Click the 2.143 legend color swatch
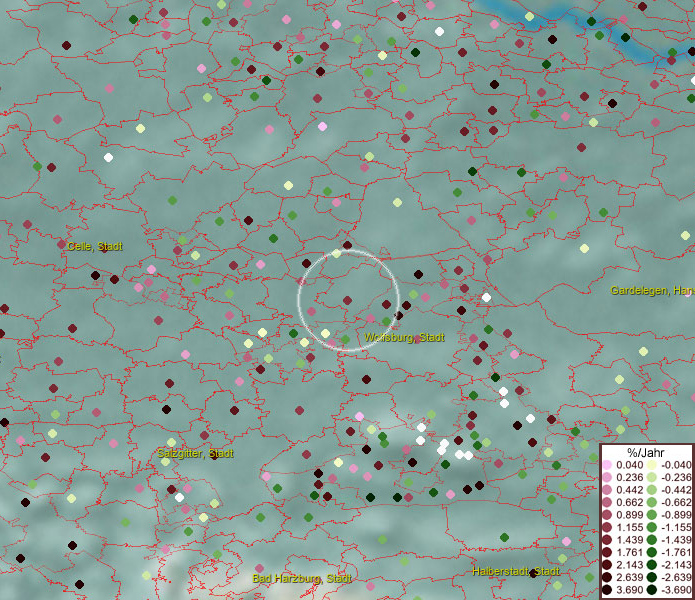 607,565
